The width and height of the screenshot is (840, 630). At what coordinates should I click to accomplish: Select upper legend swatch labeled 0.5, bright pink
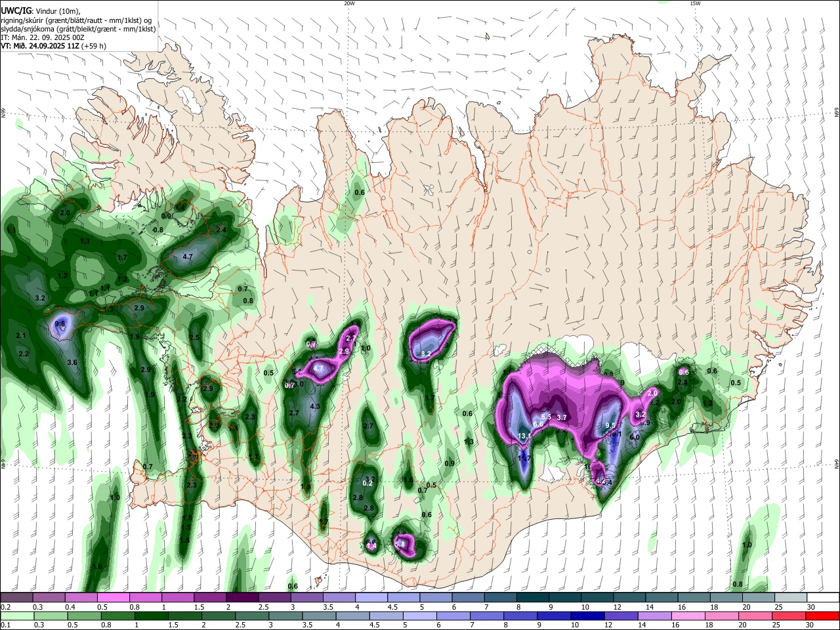click(113, 598)
